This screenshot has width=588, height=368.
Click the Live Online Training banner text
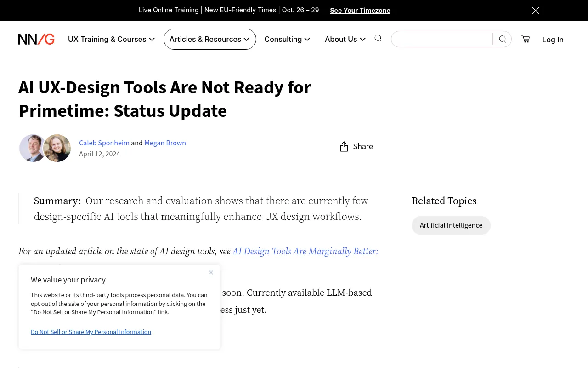click(229, 10)
